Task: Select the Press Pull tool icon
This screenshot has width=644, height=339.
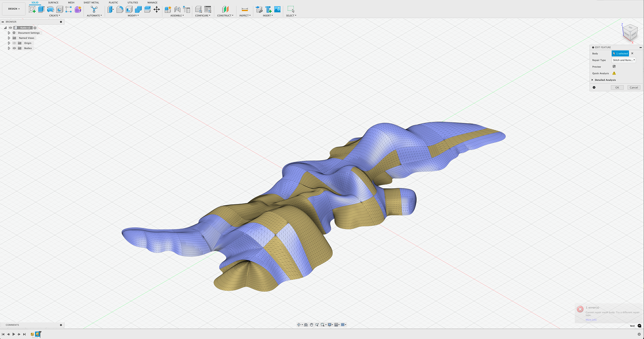Action: click(110, 9)
